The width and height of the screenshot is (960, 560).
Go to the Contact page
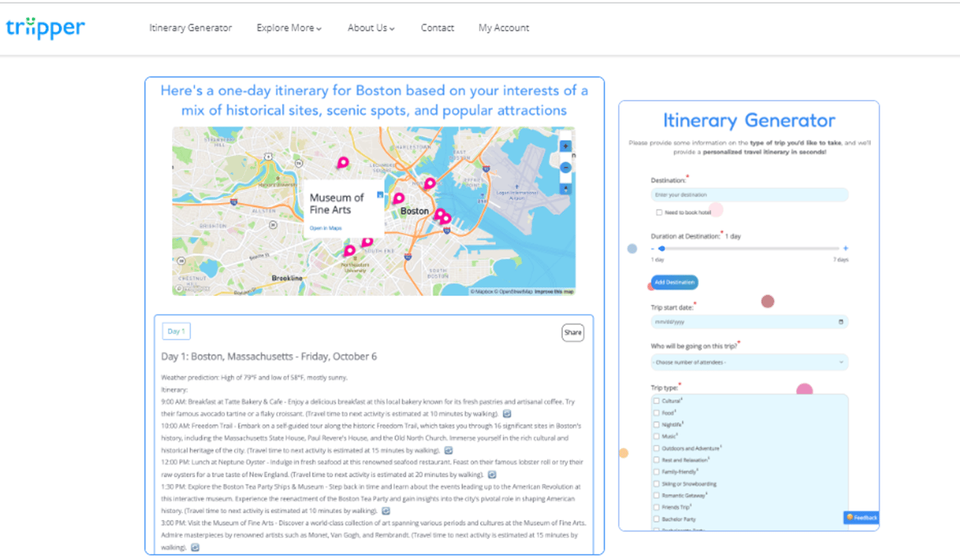438,28
